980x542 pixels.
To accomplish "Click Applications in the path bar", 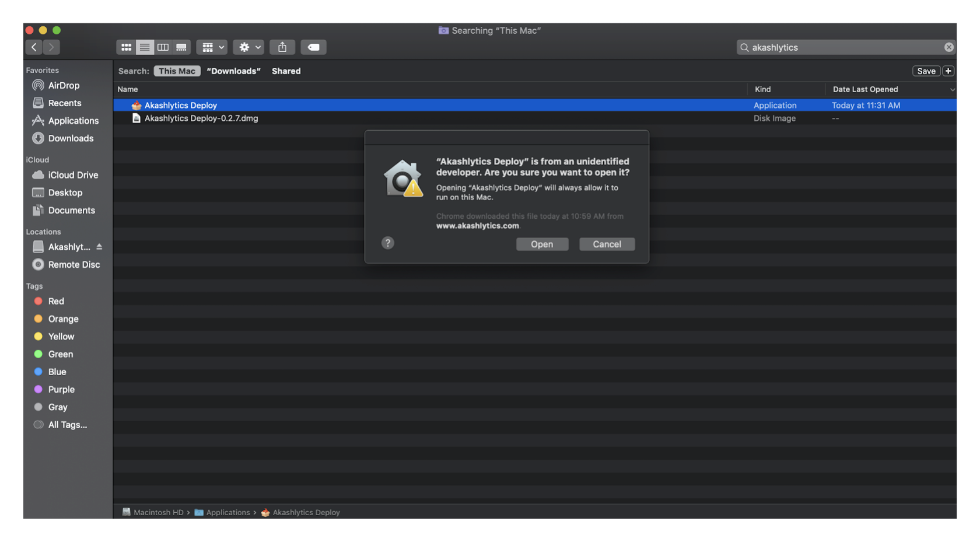I will coord(222,512).
